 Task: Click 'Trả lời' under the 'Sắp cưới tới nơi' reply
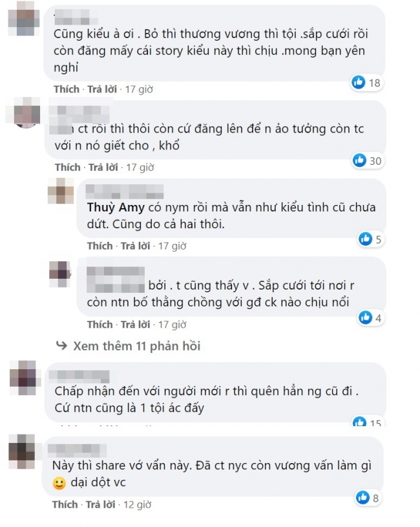coord(135,325)
